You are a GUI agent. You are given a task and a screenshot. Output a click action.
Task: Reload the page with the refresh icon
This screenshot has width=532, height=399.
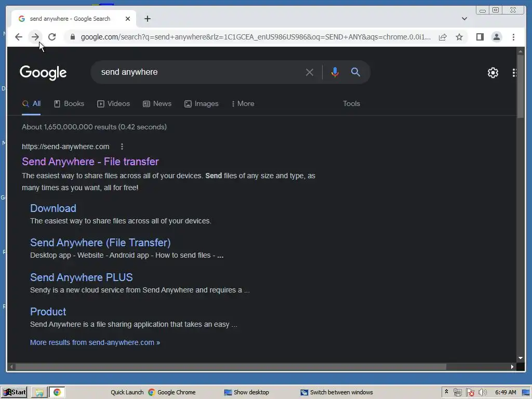(52, 37)
